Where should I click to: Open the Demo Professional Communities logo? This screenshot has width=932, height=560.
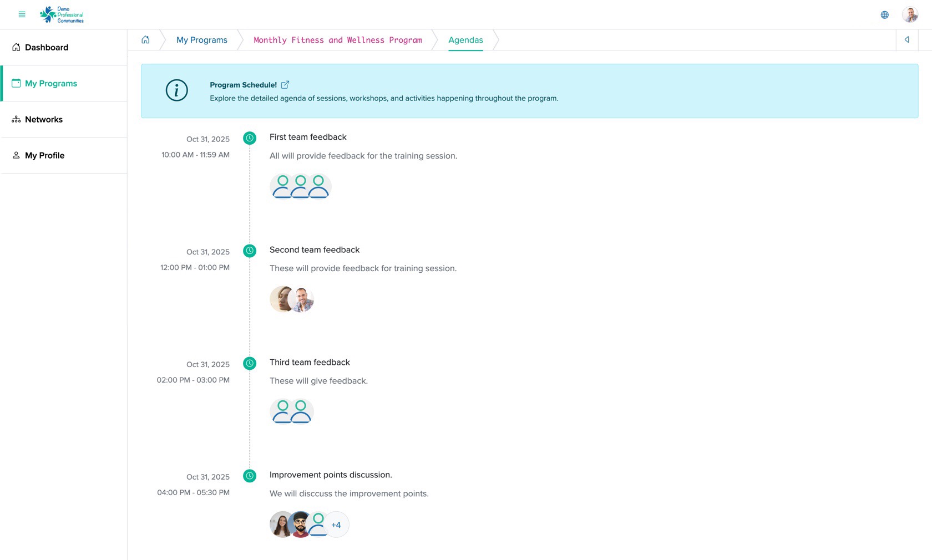[62, 14]
